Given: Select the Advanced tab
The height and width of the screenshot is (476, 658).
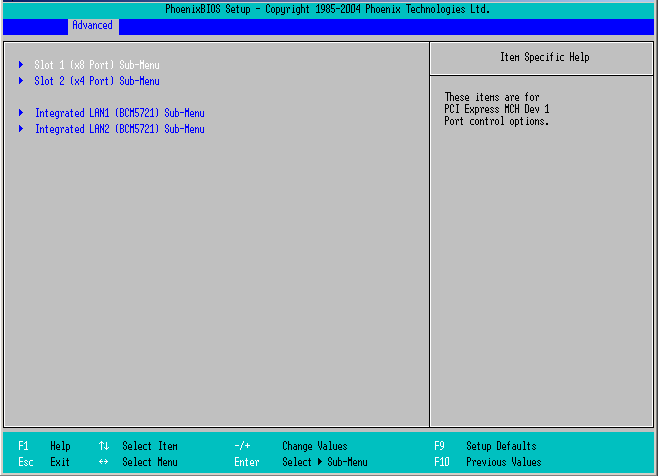Looking at the screenshot, I should coord(92,26).
